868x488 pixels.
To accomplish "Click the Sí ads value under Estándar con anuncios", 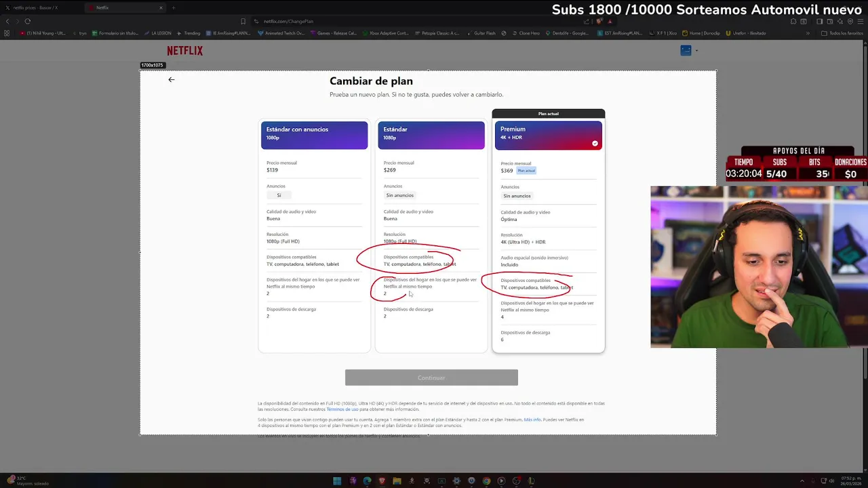I will pyautogui.click(x=279, y=195).
